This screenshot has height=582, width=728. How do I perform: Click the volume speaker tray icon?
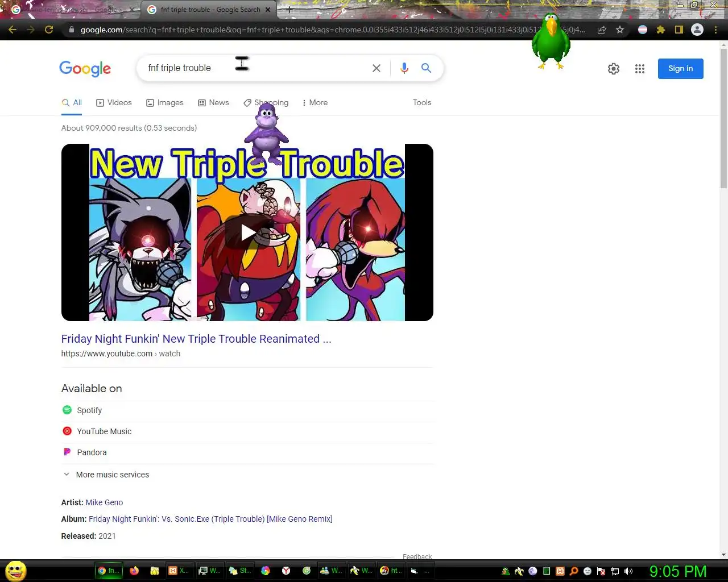(x=628, y=571)
